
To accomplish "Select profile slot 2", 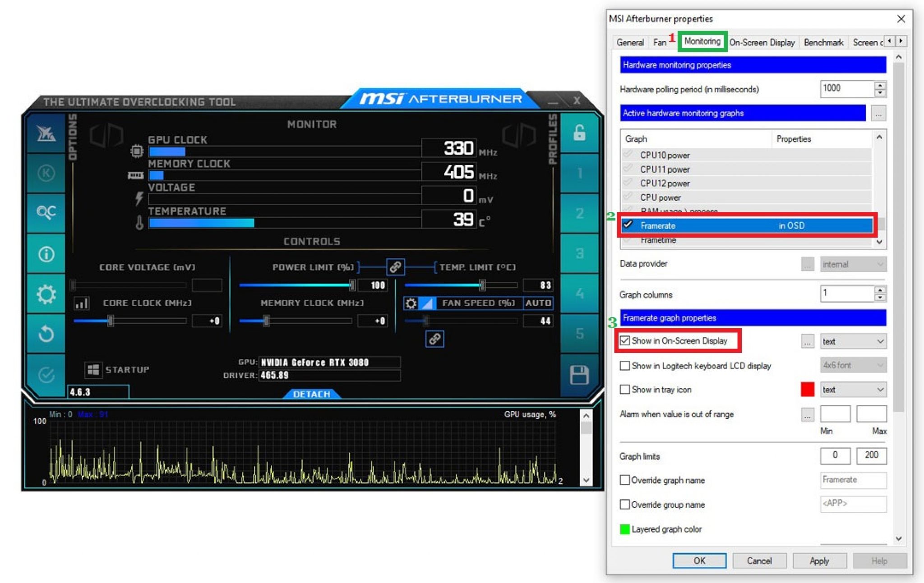I will (x=579, y=213).
